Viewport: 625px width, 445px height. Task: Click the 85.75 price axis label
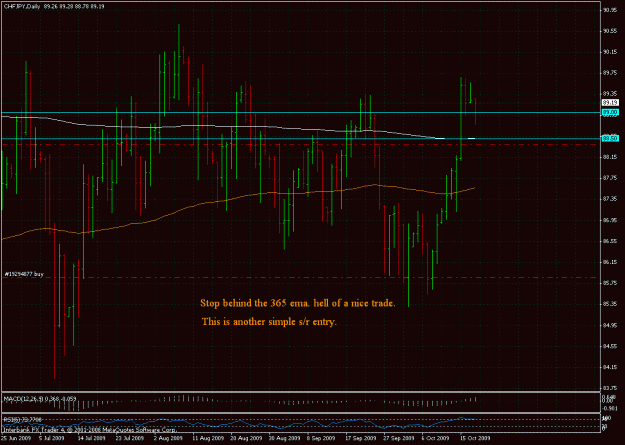(x=610, y=283)
